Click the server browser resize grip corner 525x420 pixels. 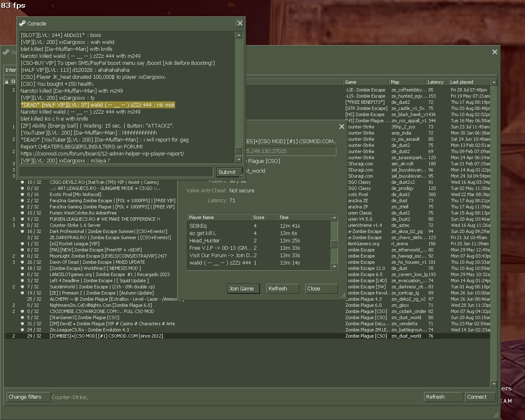[x=496, y=415]
